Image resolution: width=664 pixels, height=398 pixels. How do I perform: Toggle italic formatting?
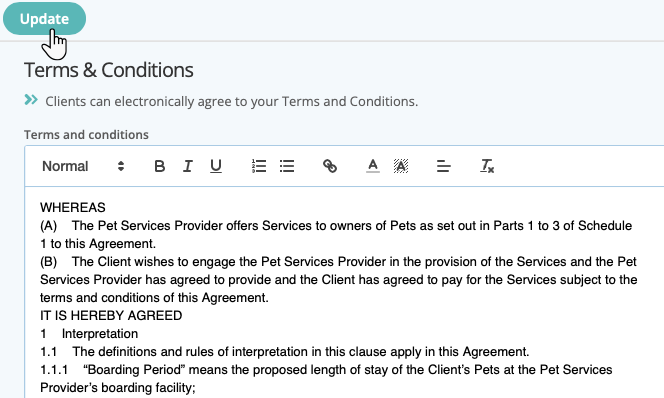tap(188, 166)
